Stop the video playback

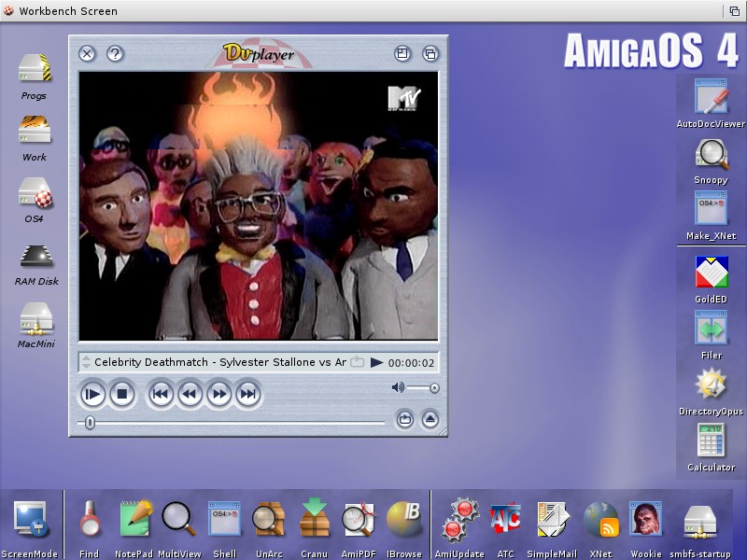(x=122, y=394)
